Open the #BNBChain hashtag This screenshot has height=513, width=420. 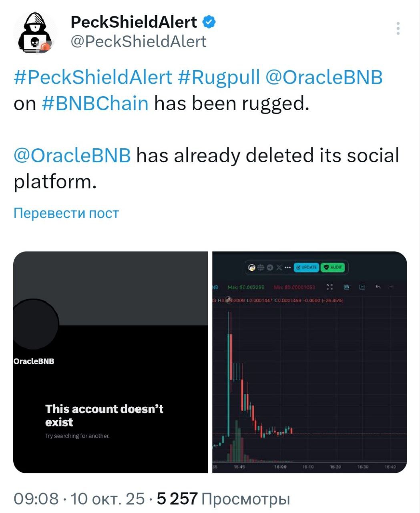95,103
